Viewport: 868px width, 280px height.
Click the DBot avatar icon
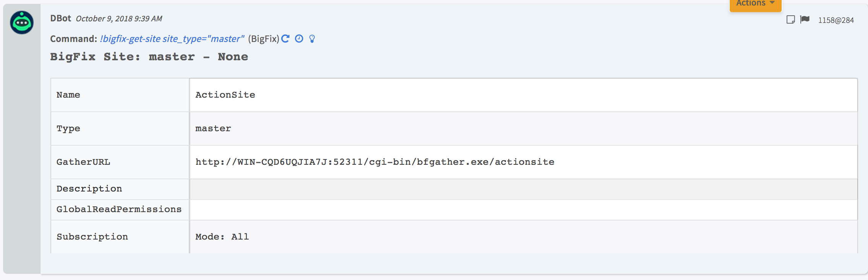[22, 23]
